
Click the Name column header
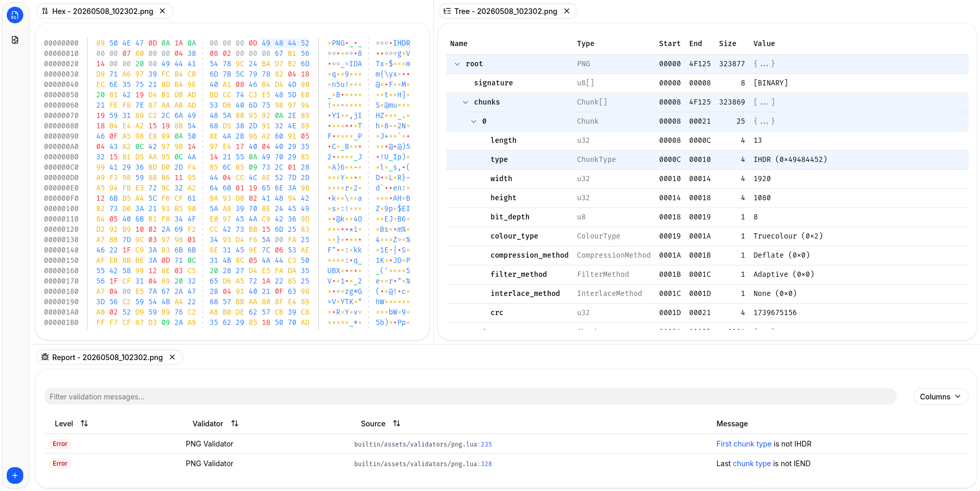pos(459,43)
